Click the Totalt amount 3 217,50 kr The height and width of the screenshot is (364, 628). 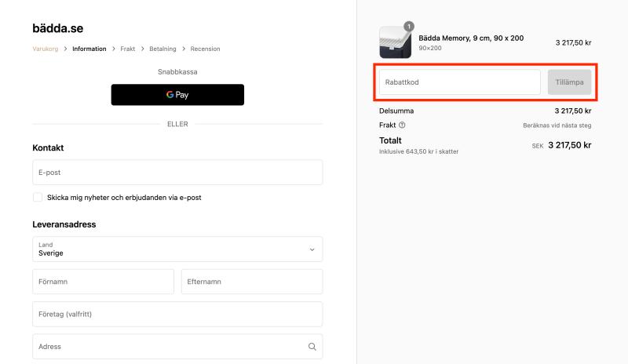point(570,145)
